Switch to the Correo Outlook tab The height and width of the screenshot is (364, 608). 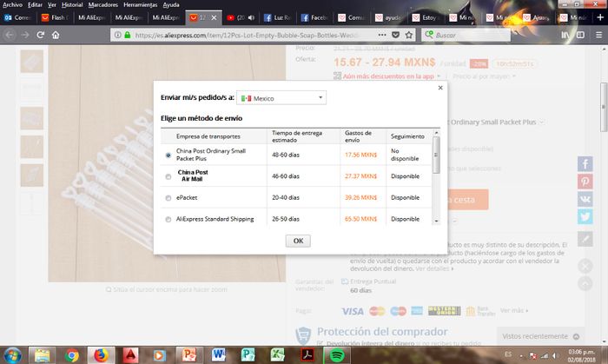point(18,17)
